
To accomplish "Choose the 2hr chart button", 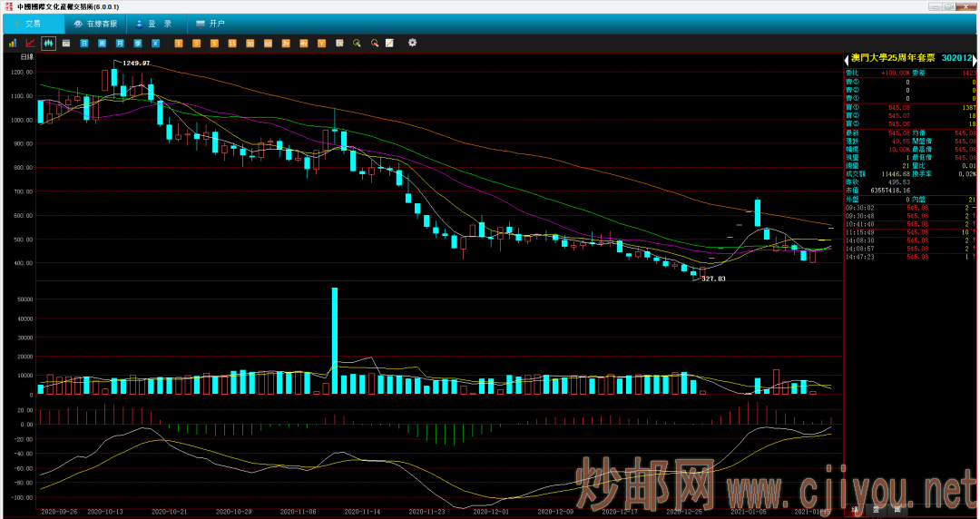I will pos(286,44).
